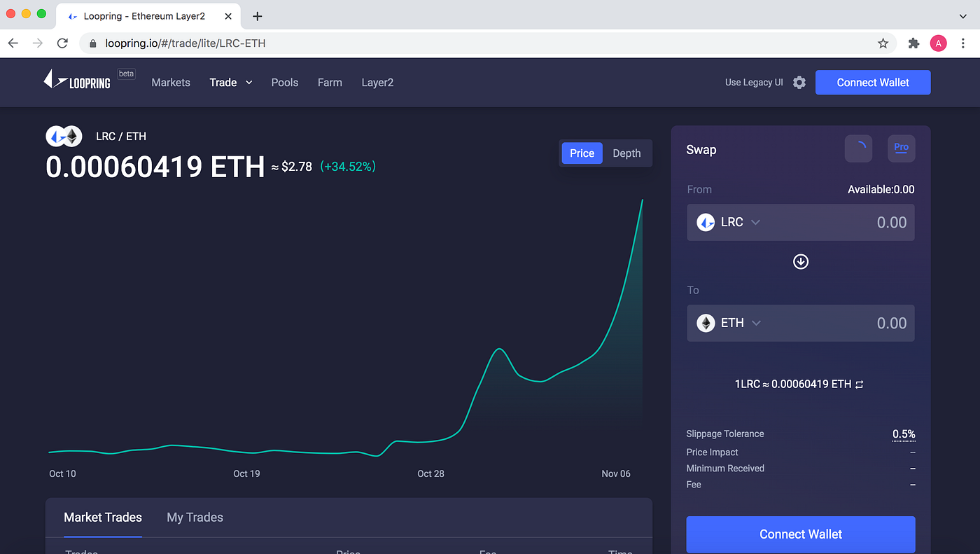
Task: Click the Loopring logo in header
Action: coord(77,79)
